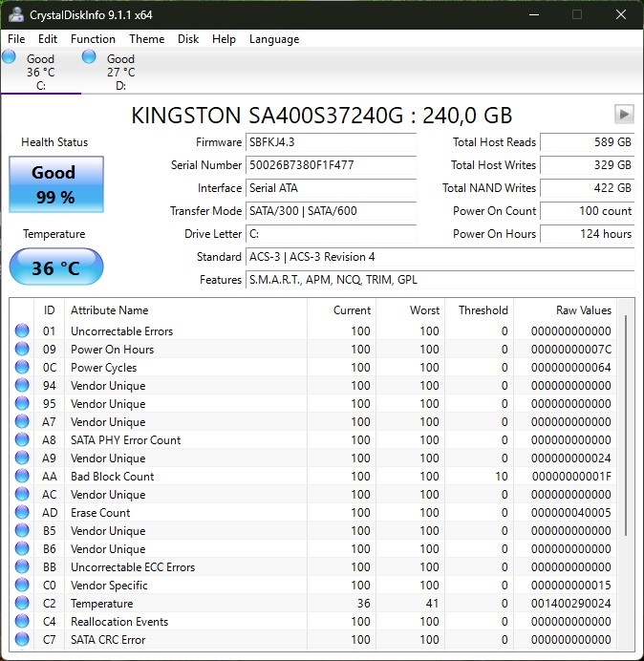The width and height of the screenshot is (644, 661).
Task: Select the C: drive tab
Action: (41, 72)
